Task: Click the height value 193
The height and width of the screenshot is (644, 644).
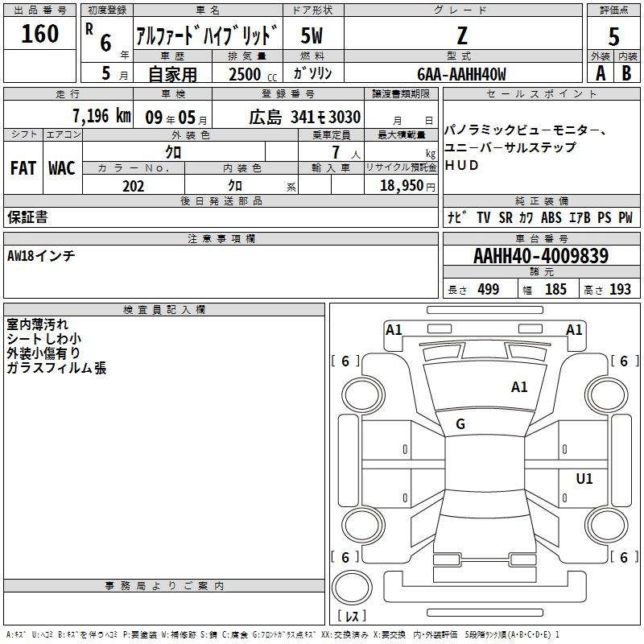Action: [620, 289]
